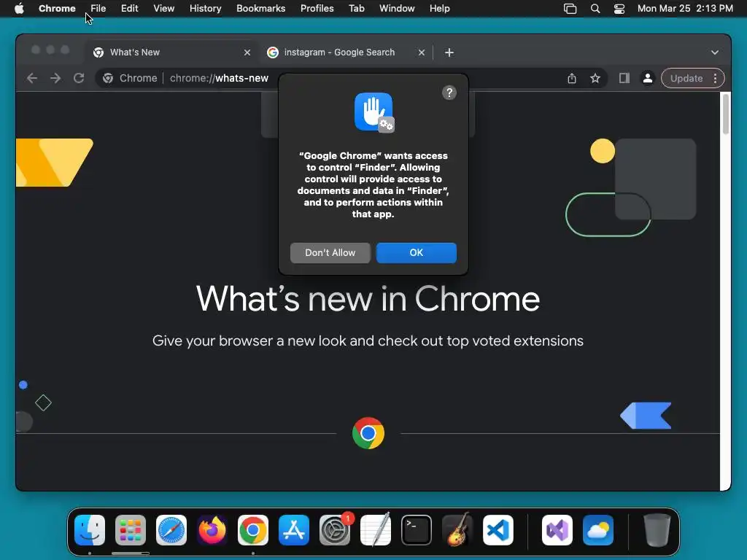The height and width of the screenshot is (560, 747).
Task: Click the date and time clock
Action: (x=685, y=9)
